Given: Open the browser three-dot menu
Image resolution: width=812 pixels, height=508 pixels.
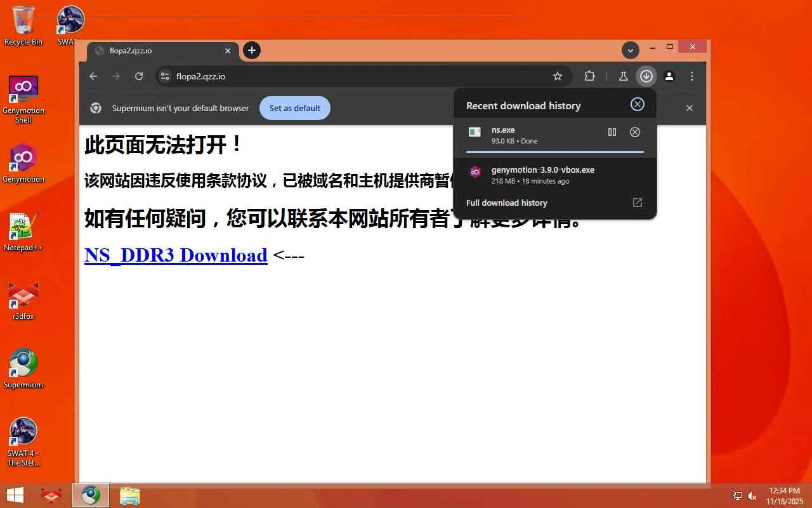Looking at the screenshot, I should 692,76.
